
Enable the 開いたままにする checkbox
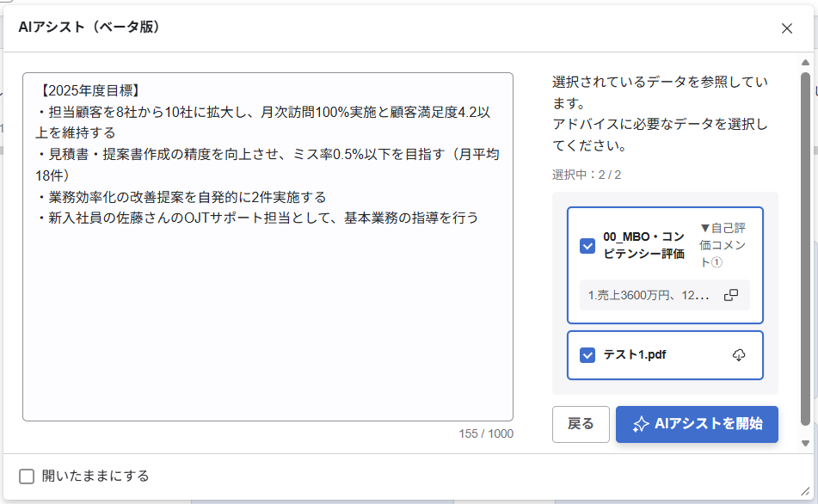pos(27,476)
